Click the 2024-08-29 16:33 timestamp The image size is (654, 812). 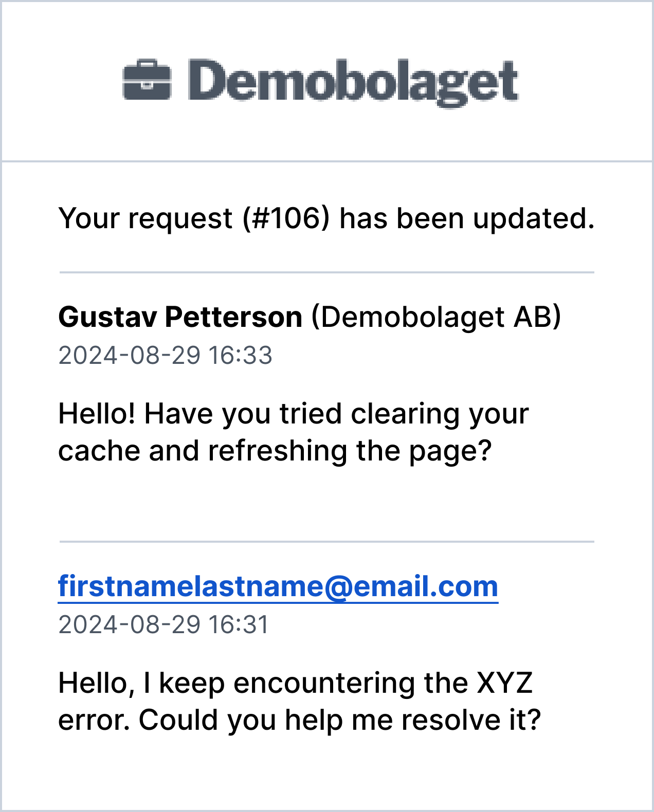click(165, 355)
